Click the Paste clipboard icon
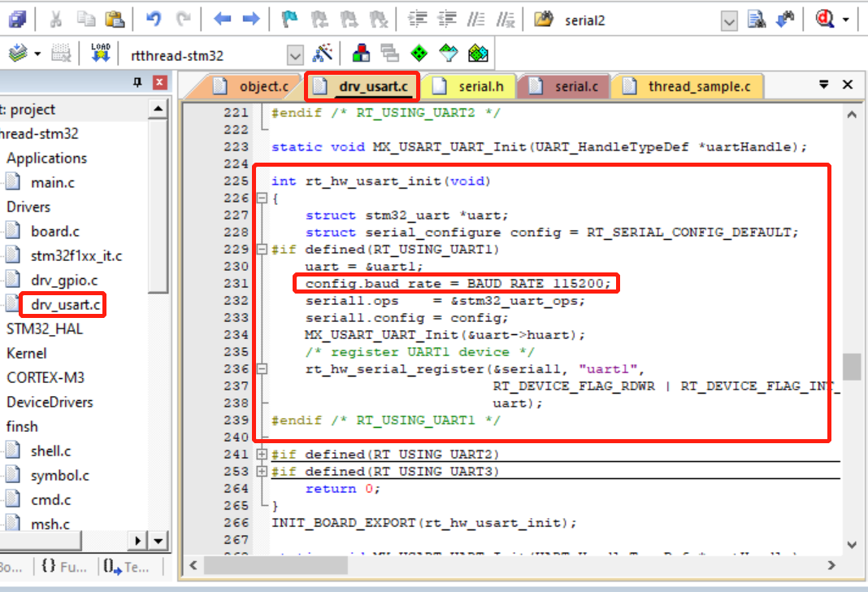Screen dimensions: 868x592 pos(115,20)
